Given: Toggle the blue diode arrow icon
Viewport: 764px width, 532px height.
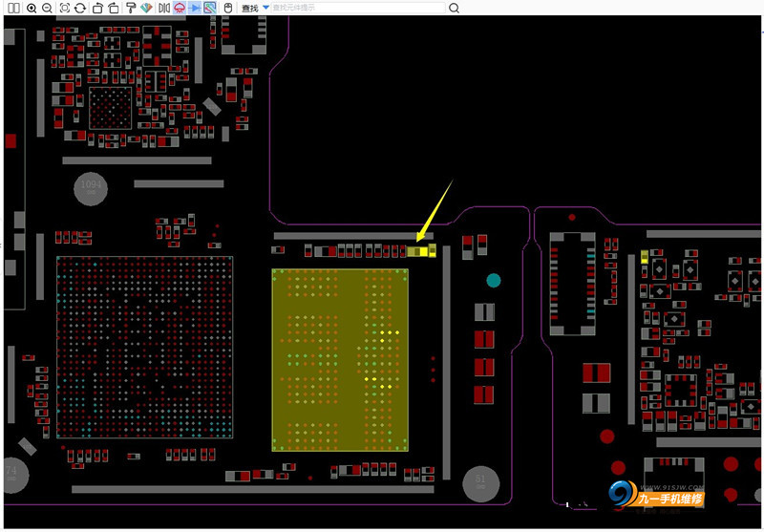Looking at the screenshot, I should pyautogui.click(x=195, y=8).
